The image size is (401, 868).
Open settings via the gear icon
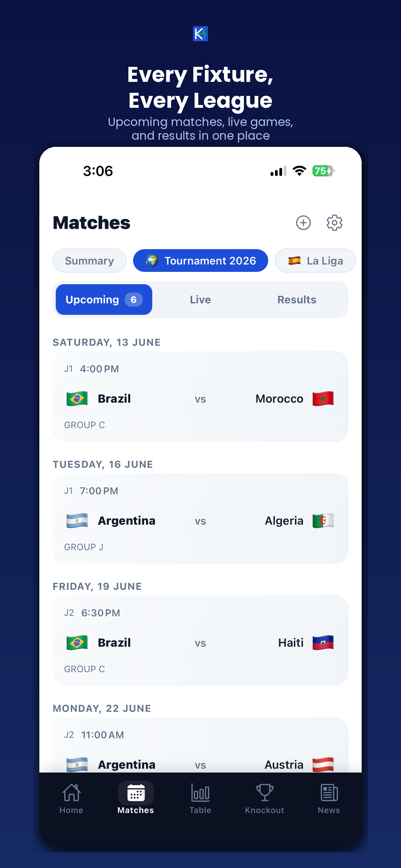tap(334, 223)
